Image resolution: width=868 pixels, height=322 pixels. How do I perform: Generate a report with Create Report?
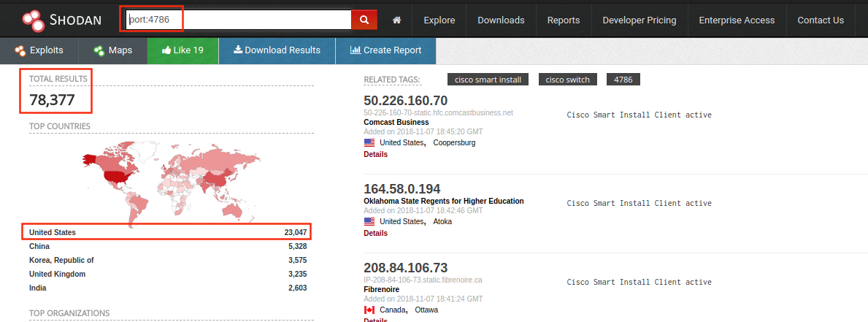click(385, 50)
